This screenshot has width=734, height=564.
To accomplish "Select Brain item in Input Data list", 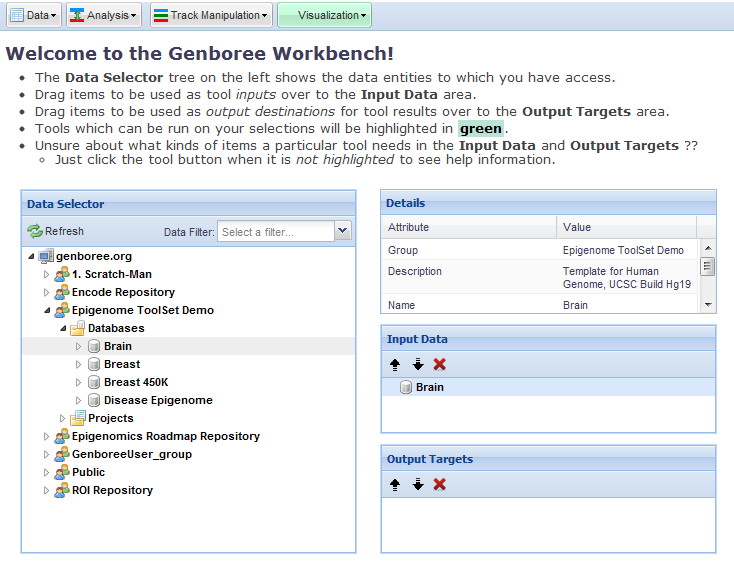I will click(x=429, y=387).
